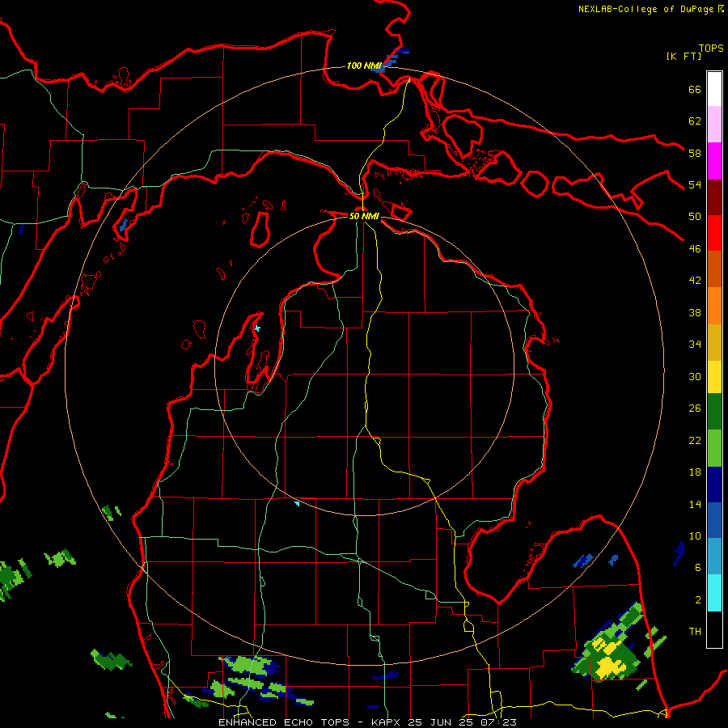Click the black TH legend swatch

[714, 629]
